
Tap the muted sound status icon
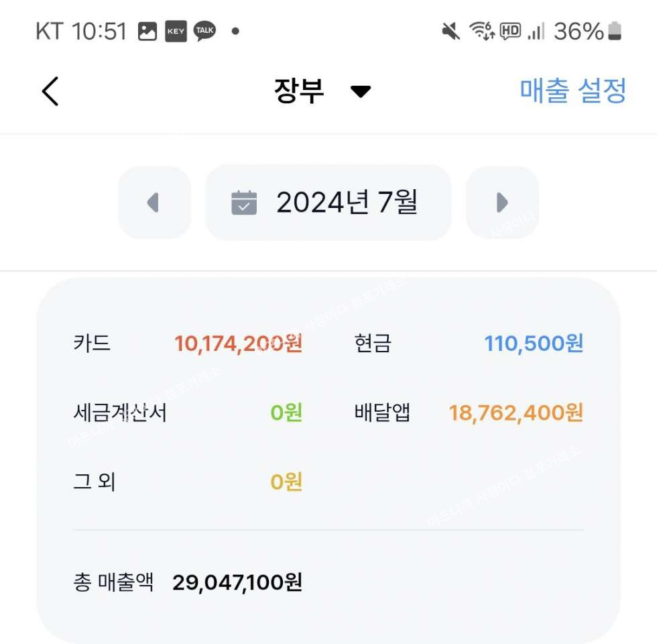tap(451, 32)
